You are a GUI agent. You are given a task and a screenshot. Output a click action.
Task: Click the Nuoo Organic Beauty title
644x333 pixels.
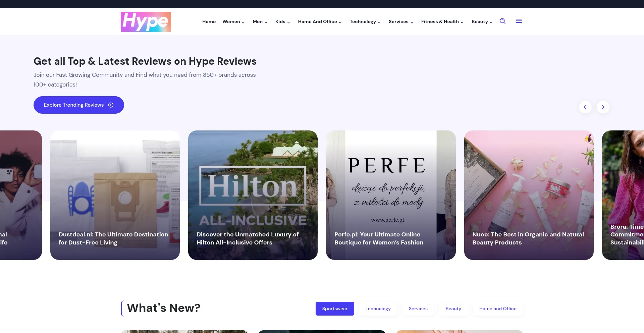coord(528,238)
